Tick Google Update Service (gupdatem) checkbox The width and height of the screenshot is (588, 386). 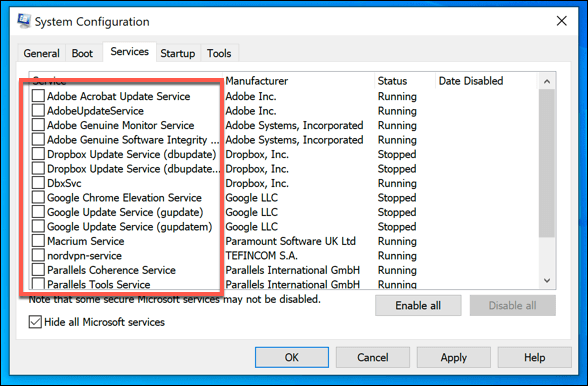[x=38, y=227]
